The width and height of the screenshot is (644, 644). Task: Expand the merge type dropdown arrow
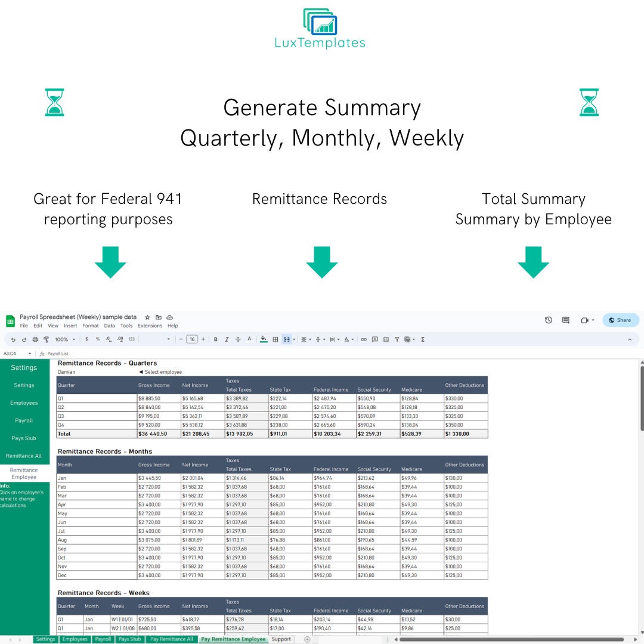click(294, 340)
